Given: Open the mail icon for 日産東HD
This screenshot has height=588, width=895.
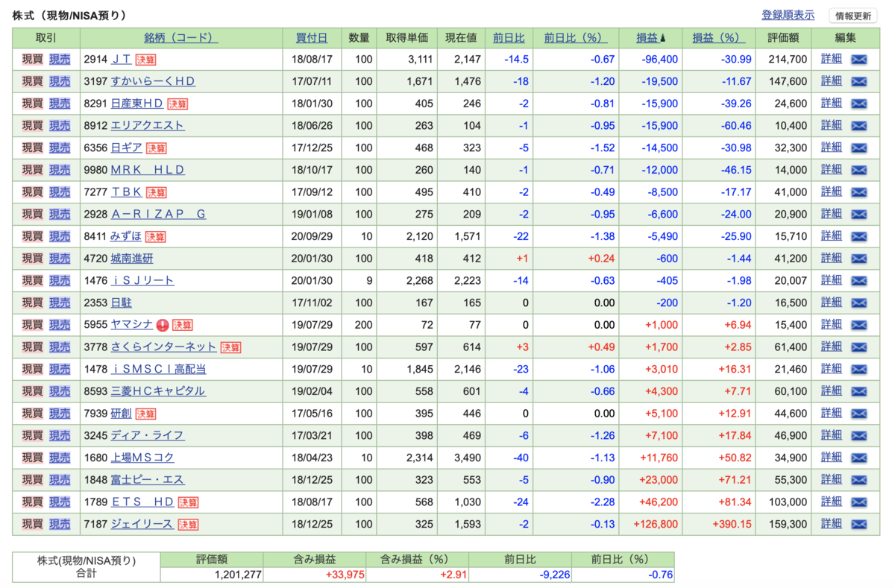Looking at the screenshot, I should pyautogui.click(x=858, y=104).
